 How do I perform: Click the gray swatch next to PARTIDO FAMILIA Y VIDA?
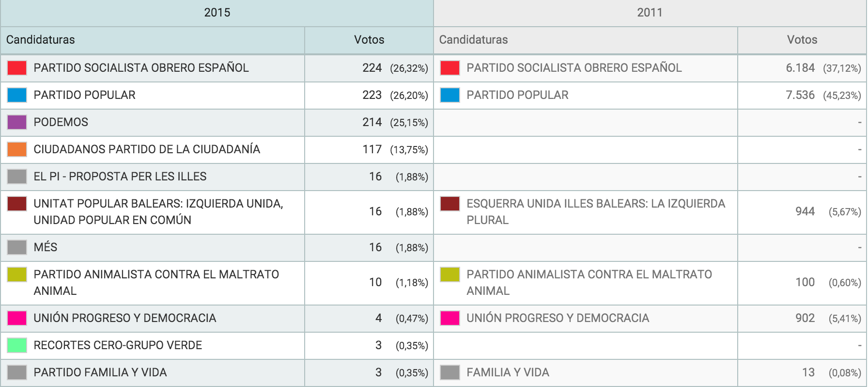17,372
